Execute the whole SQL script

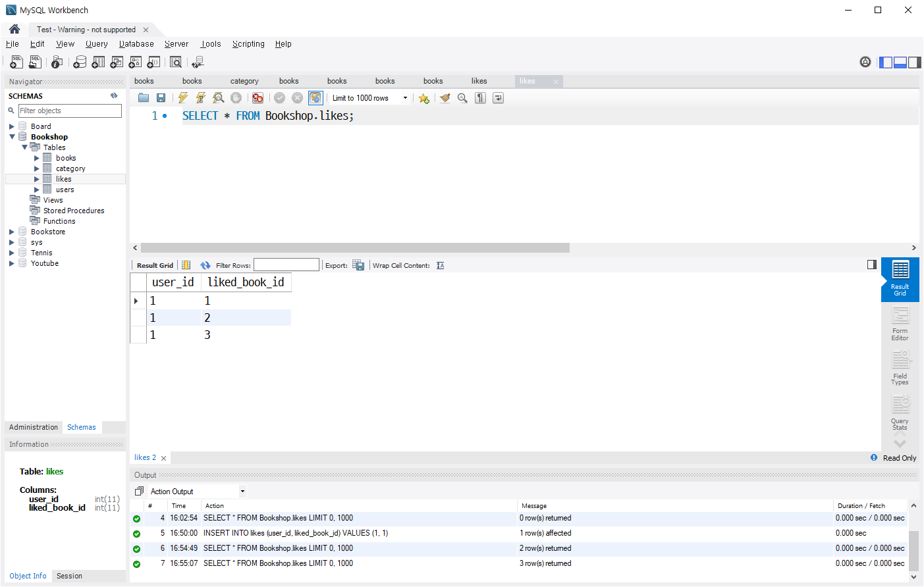coord(182,98)
